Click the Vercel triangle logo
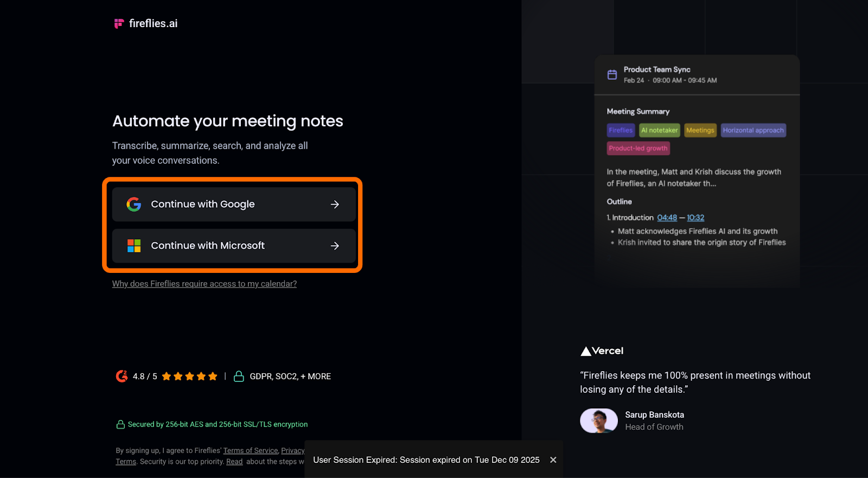The width and height of the screenshot is (868, 478). click(586, 351)
